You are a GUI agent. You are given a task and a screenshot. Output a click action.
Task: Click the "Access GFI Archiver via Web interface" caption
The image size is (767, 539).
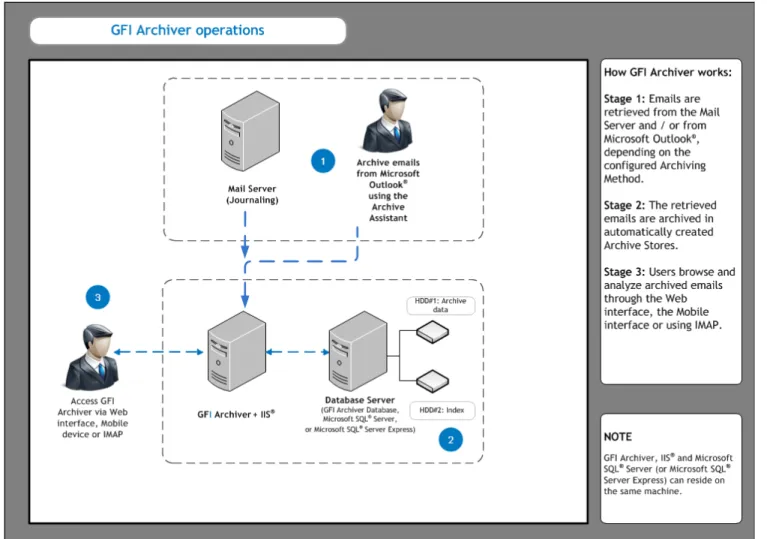[92, 417]
